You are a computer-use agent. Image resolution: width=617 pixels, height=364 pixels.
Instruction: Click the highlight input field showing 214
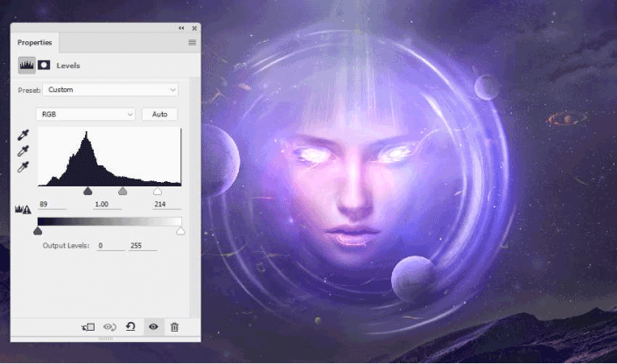[167, 204]
